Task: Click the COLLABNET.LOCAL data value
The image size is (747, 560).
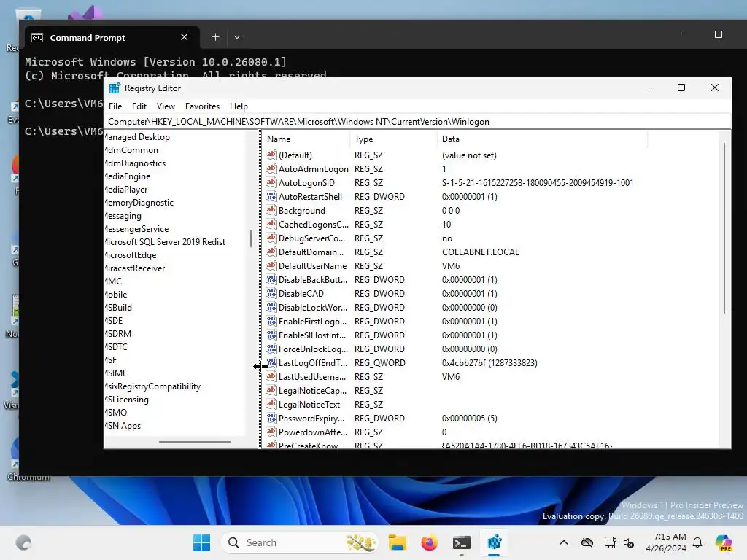Action: [480, 252]
